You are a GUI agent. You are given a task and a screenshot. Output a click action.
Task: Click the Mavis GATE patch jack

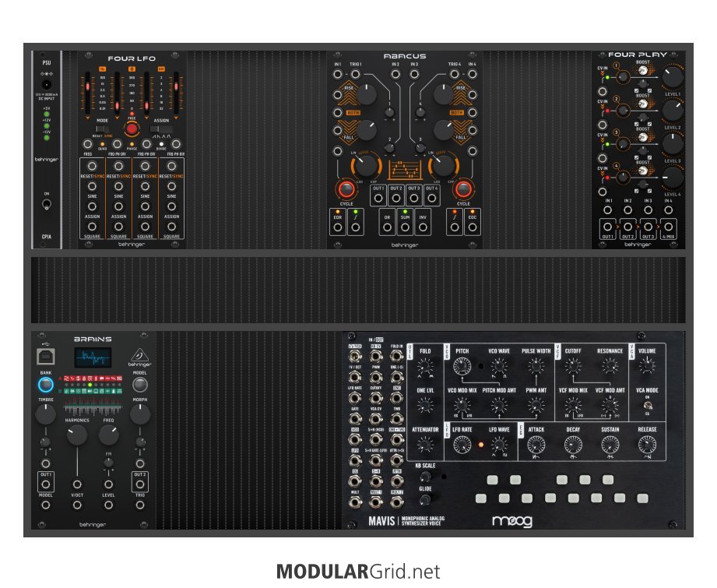[x=355, y=418]
